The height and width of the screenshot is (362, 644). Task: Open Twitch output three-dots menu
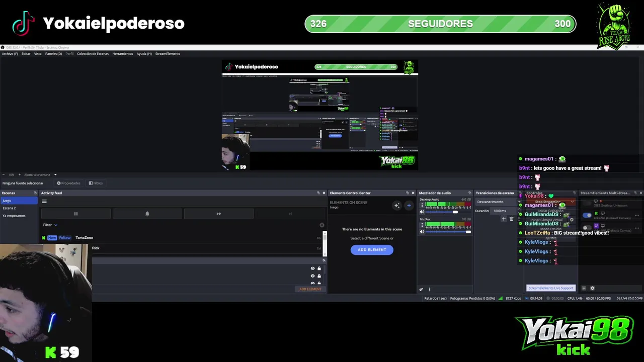click(x=637, y=227)
